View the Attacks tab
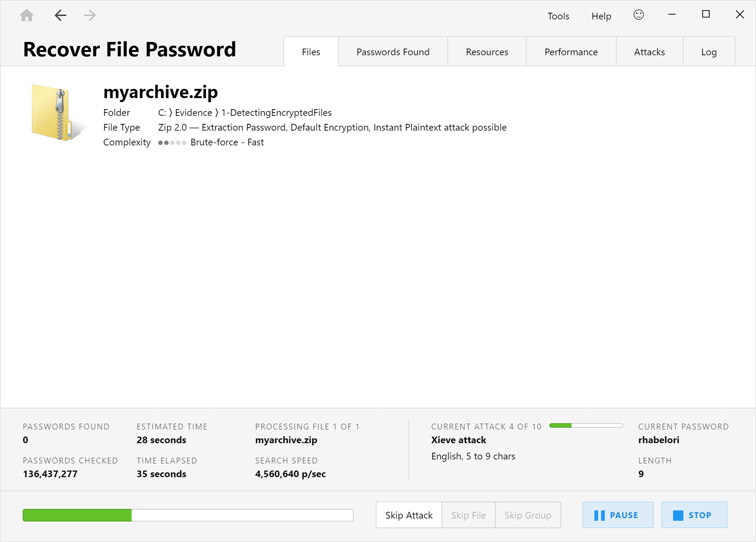The width and height of the screenshot is (756, 542). click(649, 52)
